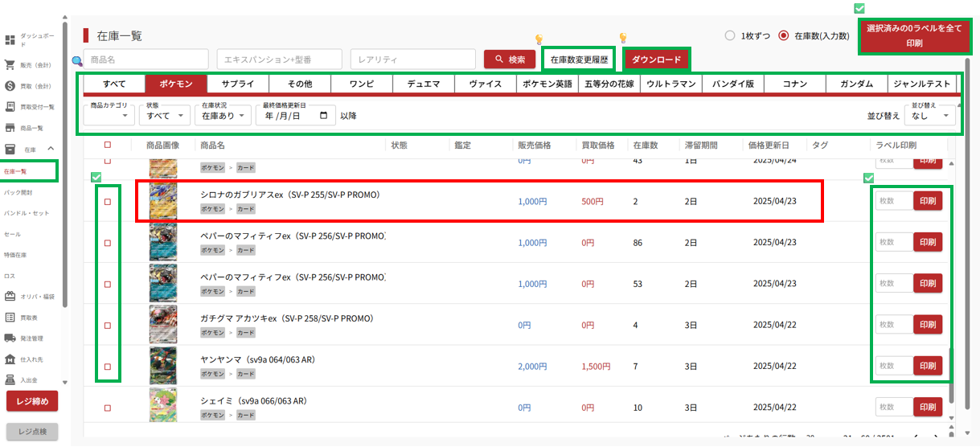Image resolution: width=980 pixels, height=447 pixels.
Task: Click the register icon for 入出金
Action: coord(10,380)
